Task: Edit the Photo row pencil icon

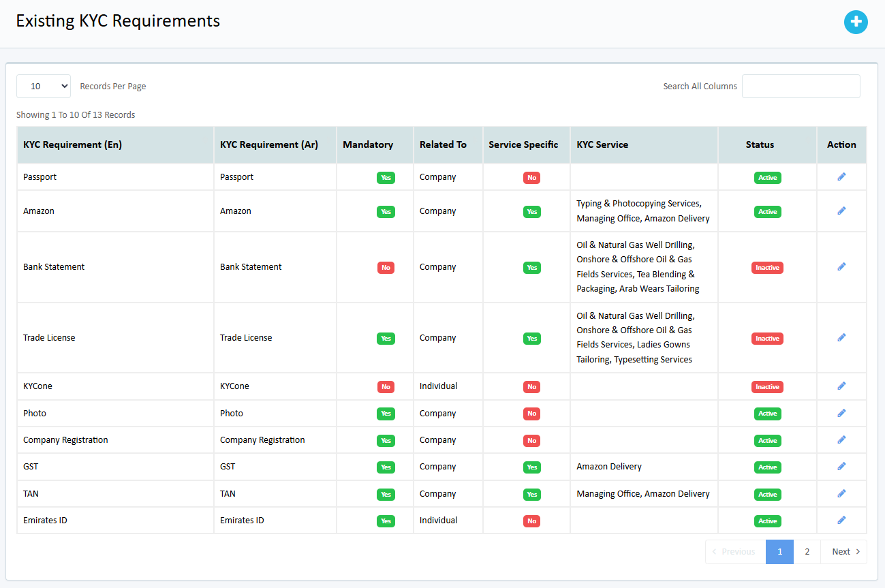Action: pos(841,413)
